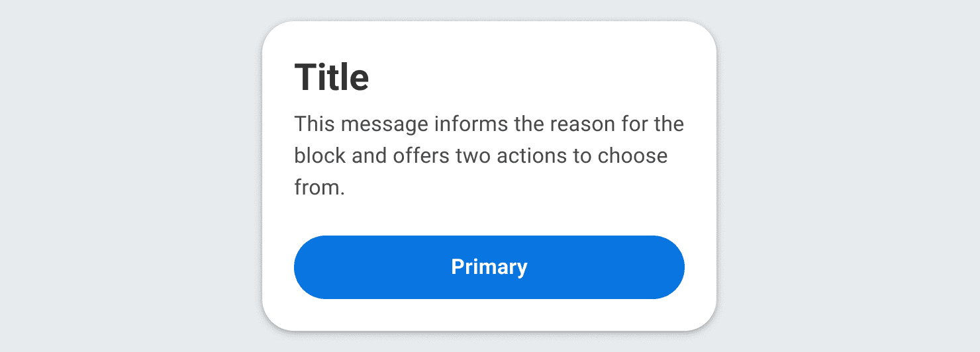Click the gray backdrop left of the dialog
This screenshot has height=352, width=980.
132,176
